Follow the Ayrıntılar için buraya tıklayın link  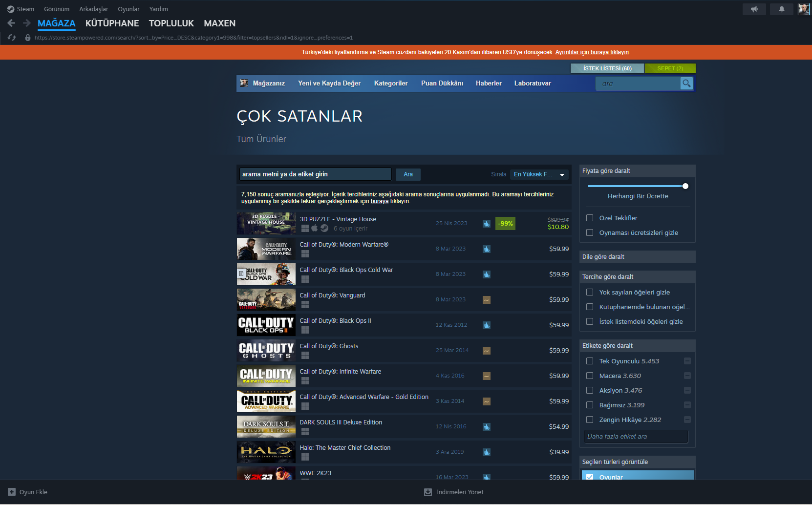[592, 52]
